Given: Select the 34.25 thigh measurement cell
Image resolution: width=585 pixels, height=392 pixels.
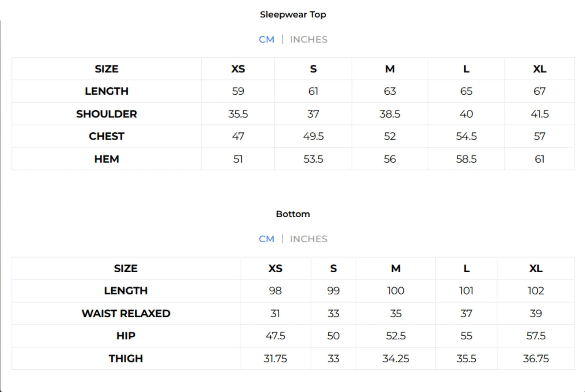Looking at the screenshot, I should point(396,358).
